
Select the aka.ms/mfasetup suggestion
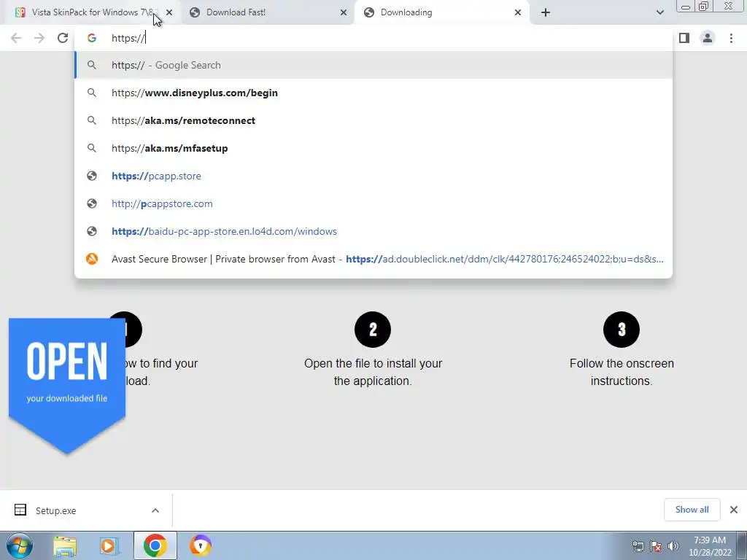coord(373,148)
